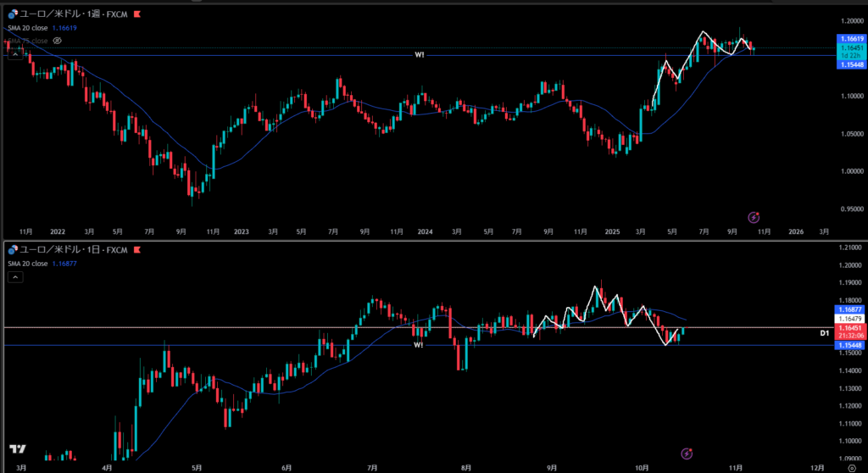Click the 2025 marker on the weekly time axis

[613, 231]
